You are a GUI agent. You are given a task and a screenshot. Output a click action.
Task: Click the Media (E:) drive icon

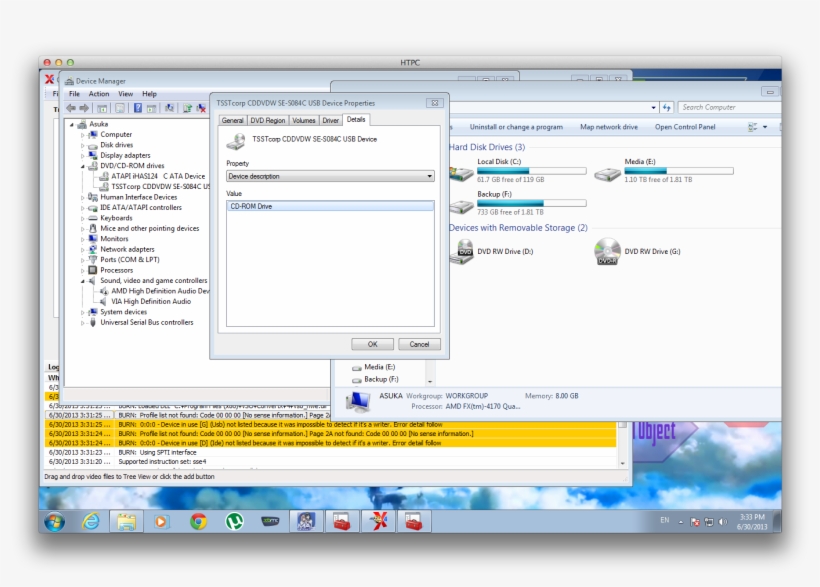coord(607,173)
